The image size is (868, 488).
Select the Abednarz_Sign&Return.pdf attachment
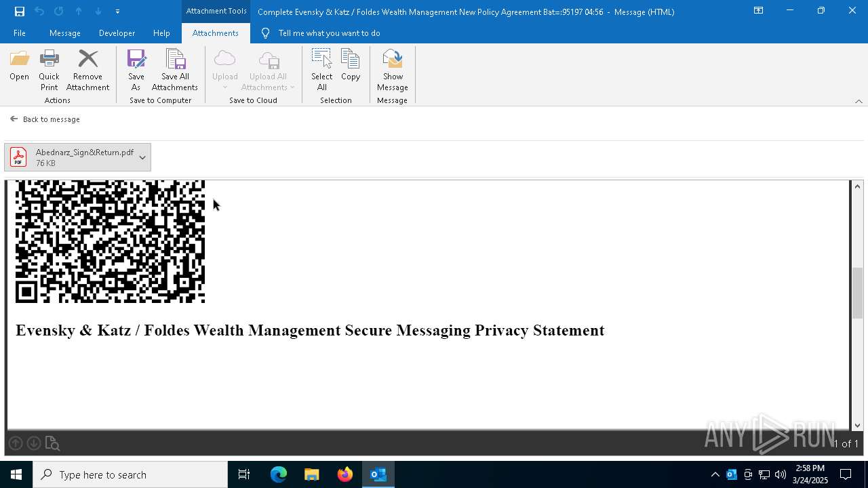(77, 157)
